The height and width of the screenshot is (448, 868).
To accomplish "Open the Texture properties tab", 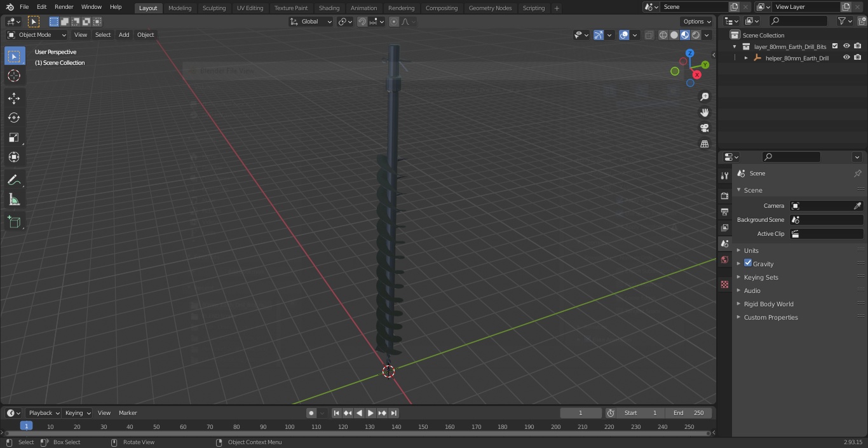I will click(x=724, y=284).
